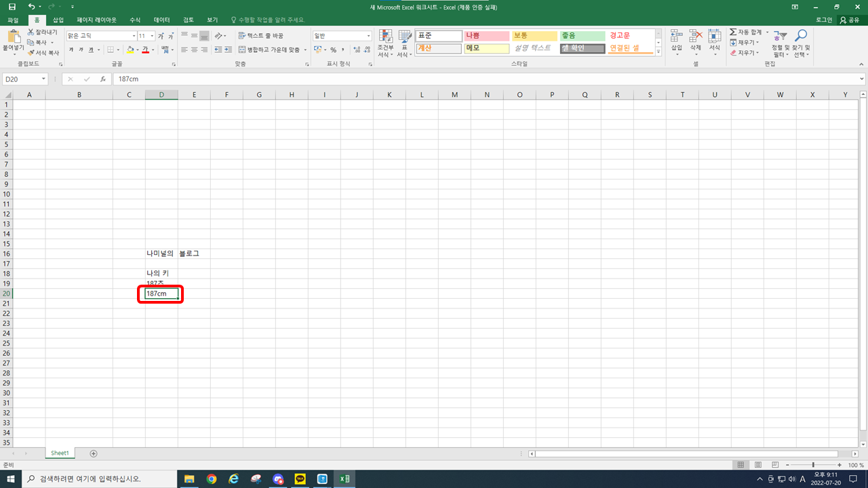Switch to Page Layout (페이지 레이아웃) tab

96,20
